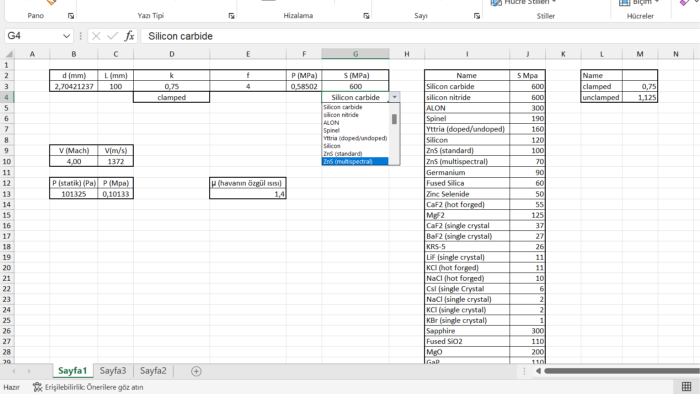Viewport: 700px width, 394px height.
Task: Select unclamped cell in column L
Action: [601, 97]
